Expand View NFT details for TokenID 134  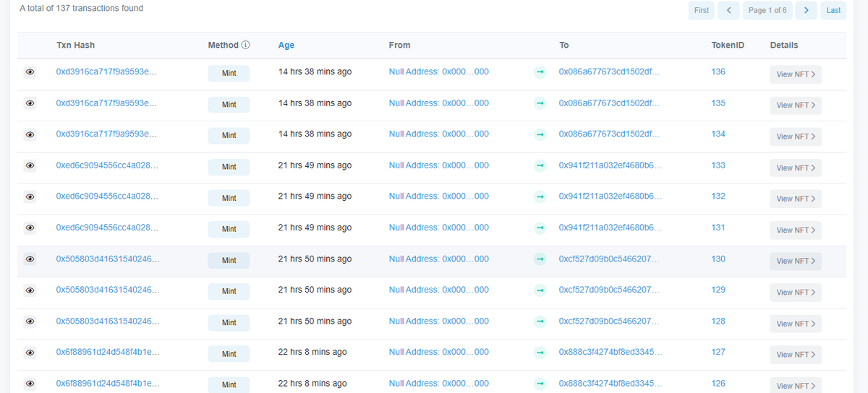pyautogui.click(x=796, y=137)
